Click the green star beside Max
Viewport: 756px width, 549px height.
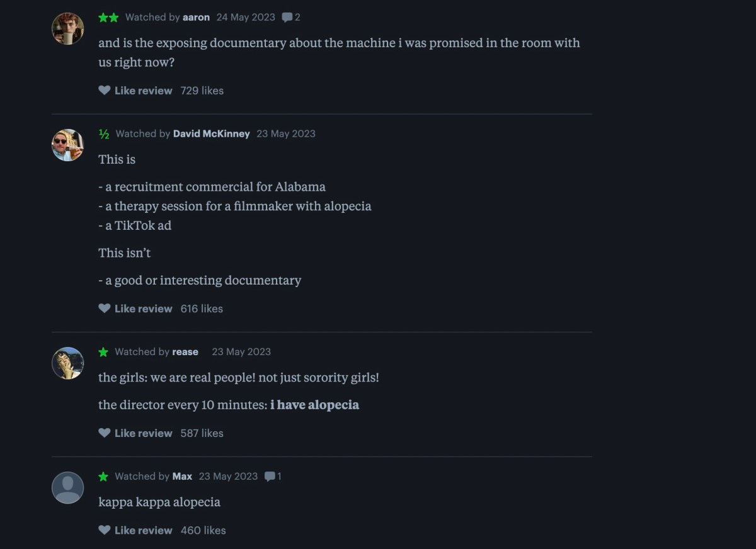103,476
